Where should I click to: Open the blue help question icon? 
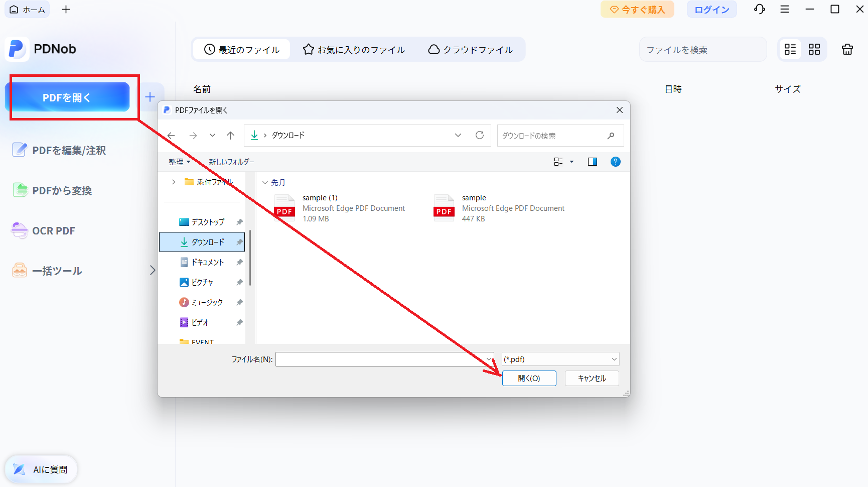tap(616, 162)
